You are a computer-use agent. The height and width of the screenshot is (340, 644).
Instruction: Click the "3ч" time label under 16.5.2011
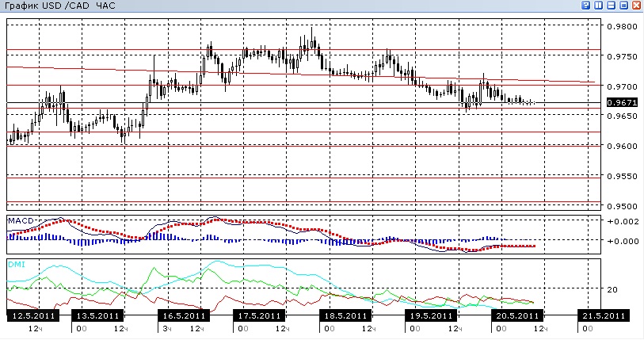tap(167, 328)
